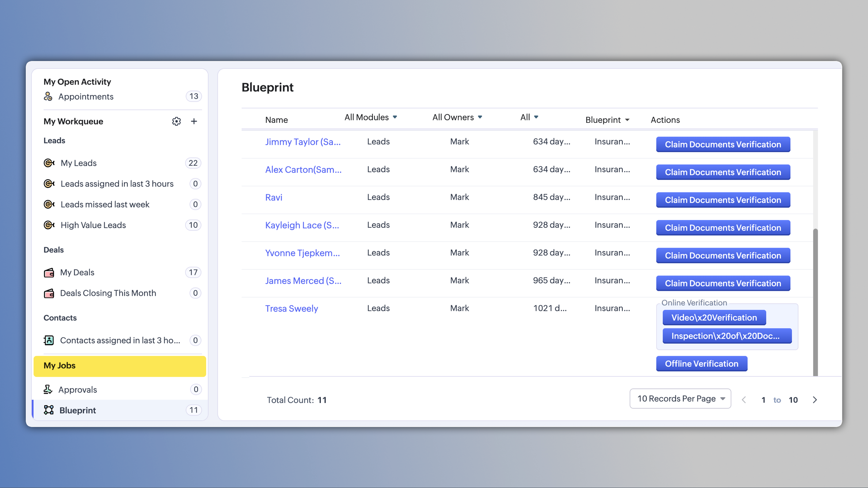This screenshot has height=488, width=868.
Task: Go to next page with right chevron
Action: (x=815, y=400)
